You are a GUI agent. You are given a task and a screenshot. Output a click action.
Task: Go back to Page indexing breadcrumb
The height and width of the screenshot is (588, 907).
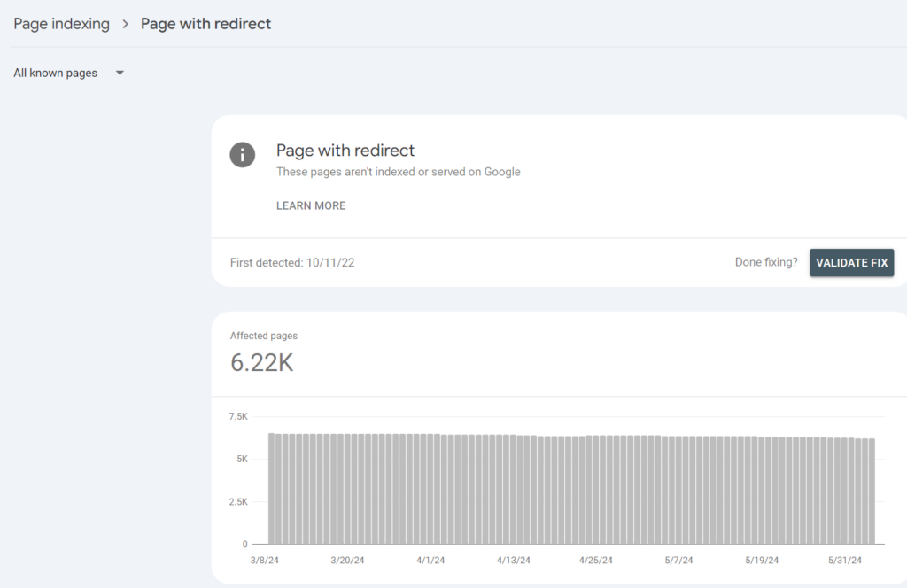pyautogui.click(x=61, y=24)
